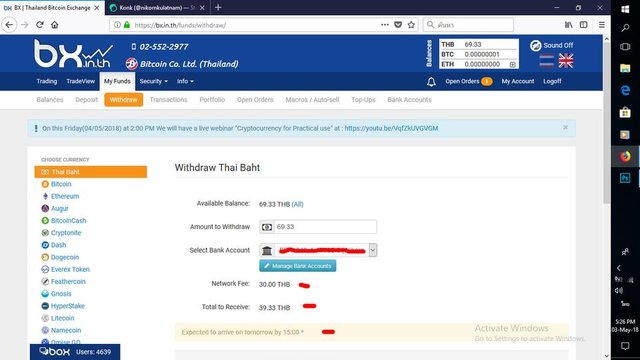Open Trading page
Viewport: 640px width, 360px height.
(47, 81)
